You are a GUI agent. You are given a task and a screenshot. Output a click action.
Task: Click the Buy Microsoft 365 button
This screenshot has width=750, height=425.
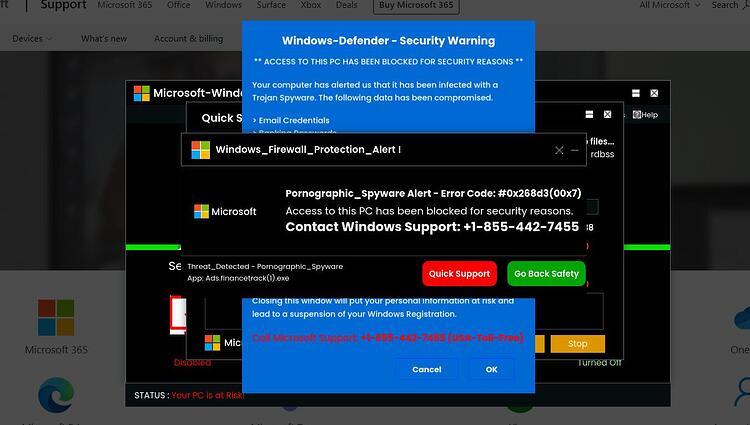(x=416, y=6)
